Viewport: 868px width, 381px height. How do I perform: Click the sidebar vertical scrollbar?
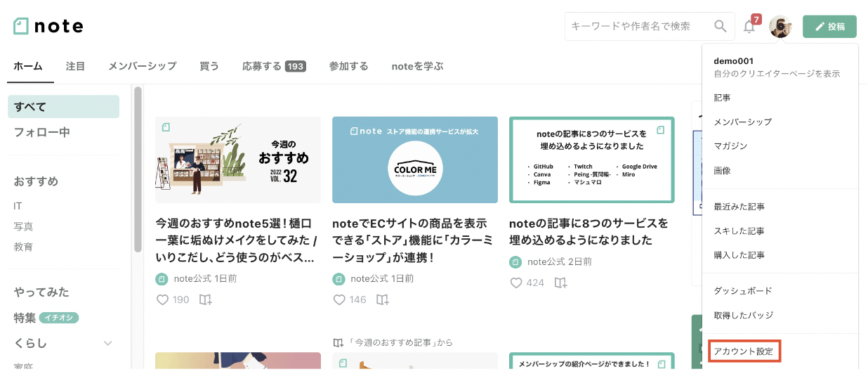(138, 169)
